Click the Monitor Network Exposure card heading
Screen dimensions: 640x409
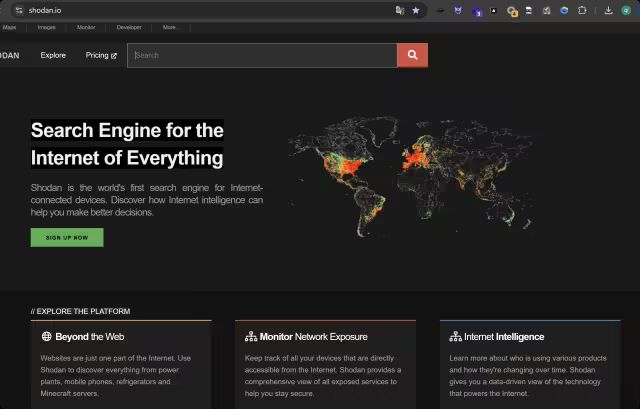[313, 337]
